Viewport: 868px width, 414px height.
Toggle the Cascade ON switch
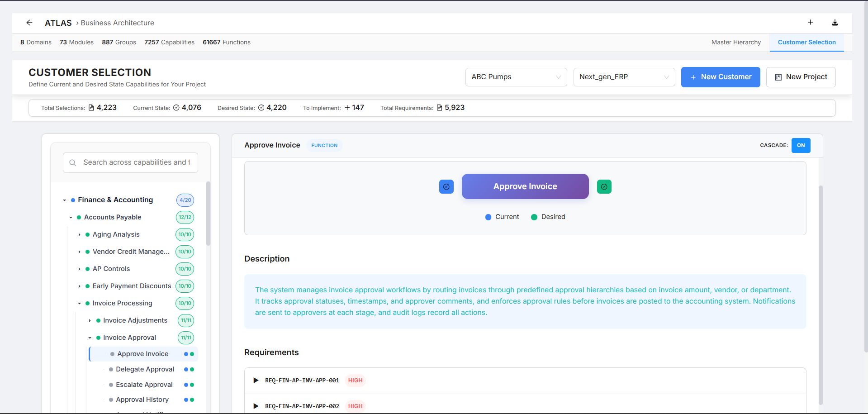point(801,145)
